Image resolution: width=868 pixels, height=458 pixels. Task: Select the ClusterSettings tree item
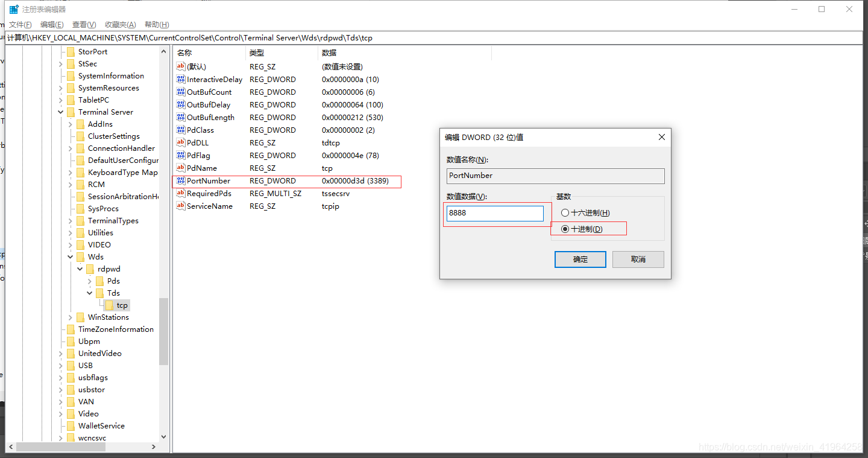114,136
